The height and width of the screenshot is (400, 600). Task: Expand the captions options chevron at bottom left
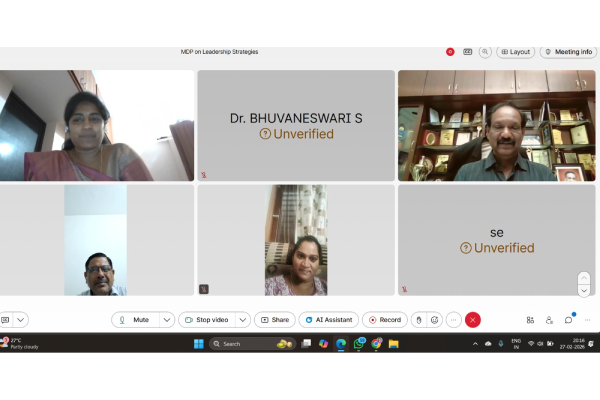20,320
